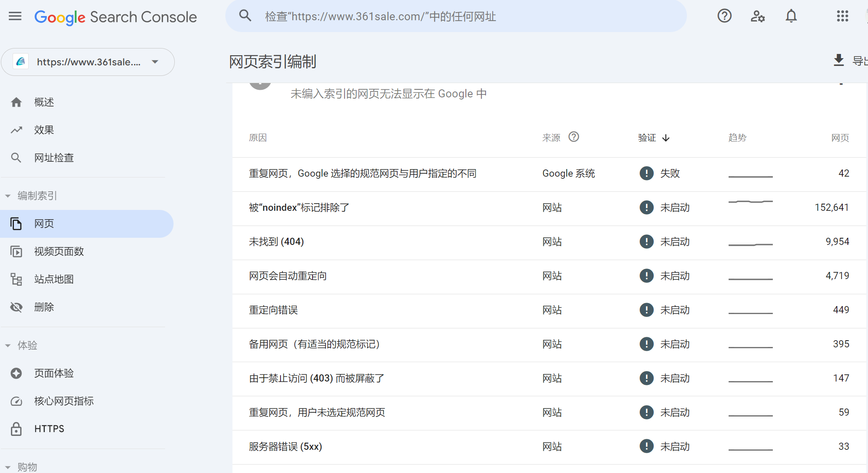868x473 pixels.
Task: Click the download/export icon near 导出
Action: (x=839, y=61)
